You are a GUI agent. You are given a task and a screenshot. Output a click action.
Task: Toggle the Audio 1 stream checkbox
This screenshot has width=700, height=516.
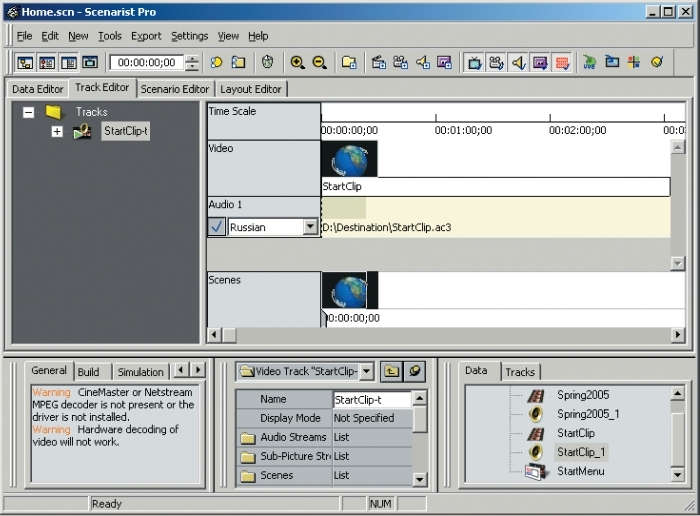217,227
